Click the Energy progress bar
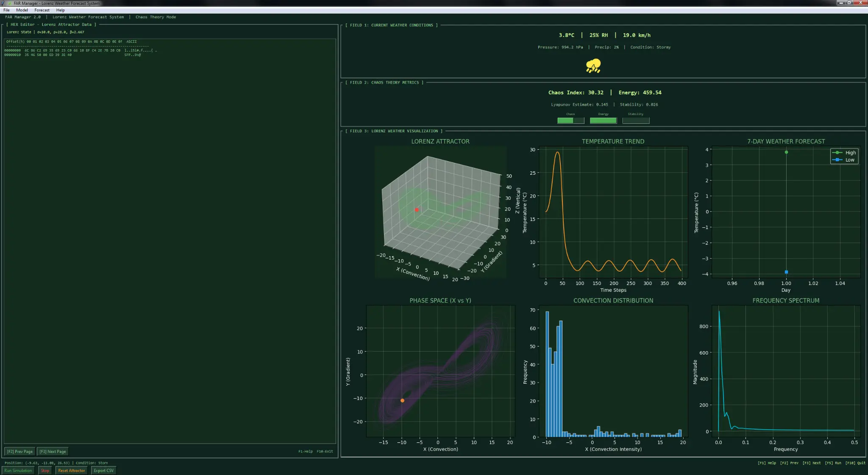 [604, 120]
